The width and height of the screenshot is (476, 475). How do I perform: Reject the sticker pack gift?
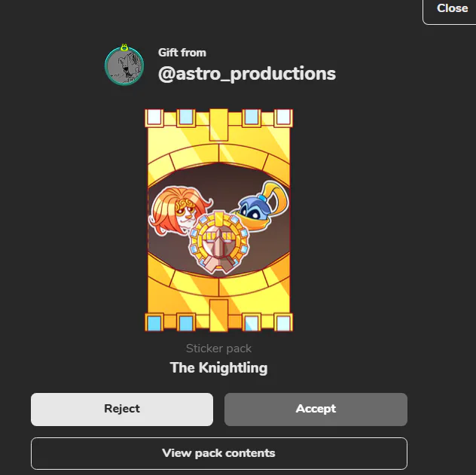[122, 410]
